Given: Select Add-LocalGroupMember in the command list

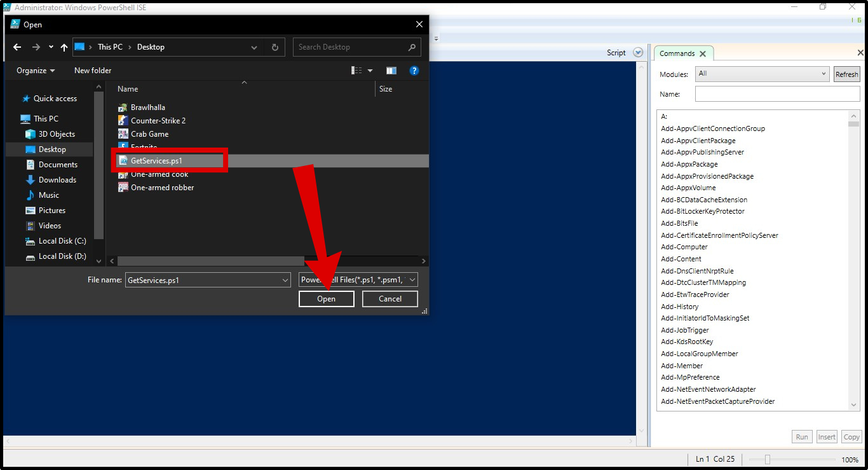Looking at the screenshot, I should click(x=700, y=354).
